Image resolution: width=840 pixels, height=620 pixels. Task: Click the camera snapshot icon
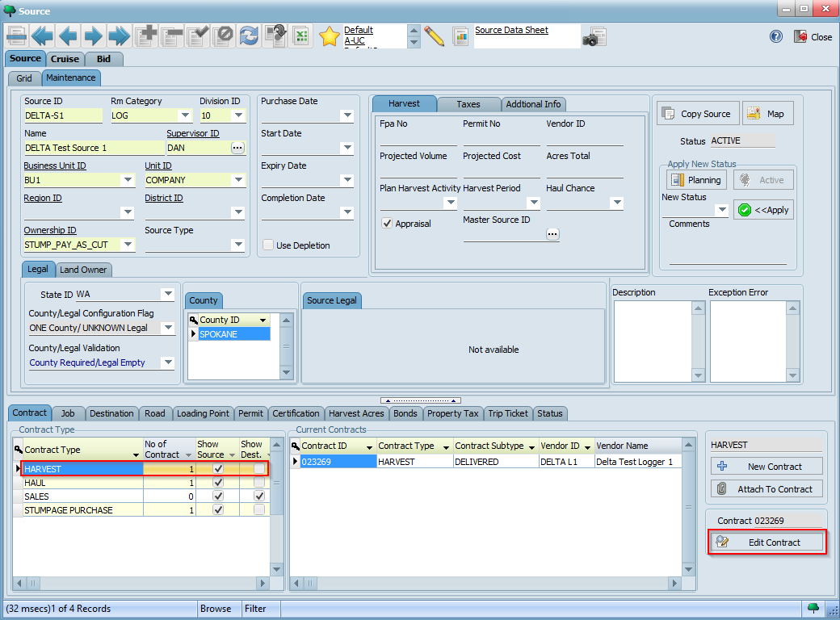[x=594, y=36]
